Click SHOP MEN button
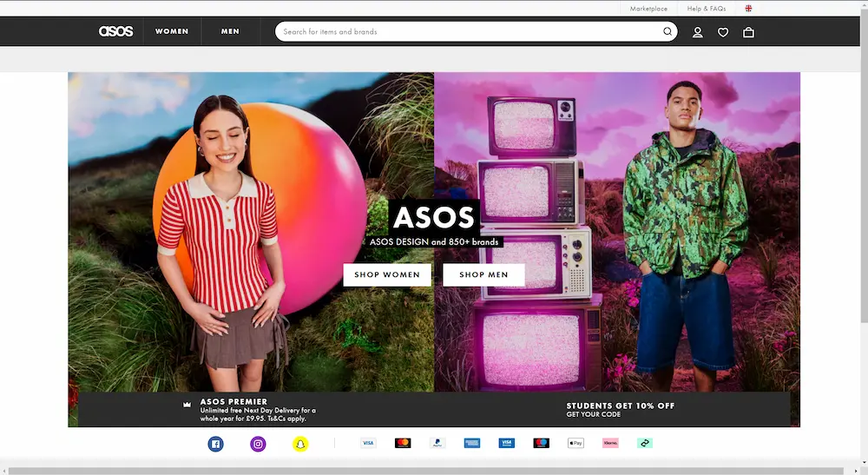The height and width of the screenshot is (475, 868). (483, 274)
